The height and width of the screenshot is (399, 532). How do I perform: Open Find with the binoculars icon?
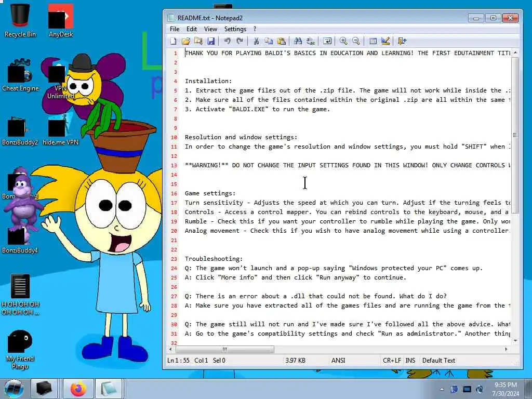[x=298, y=41]
